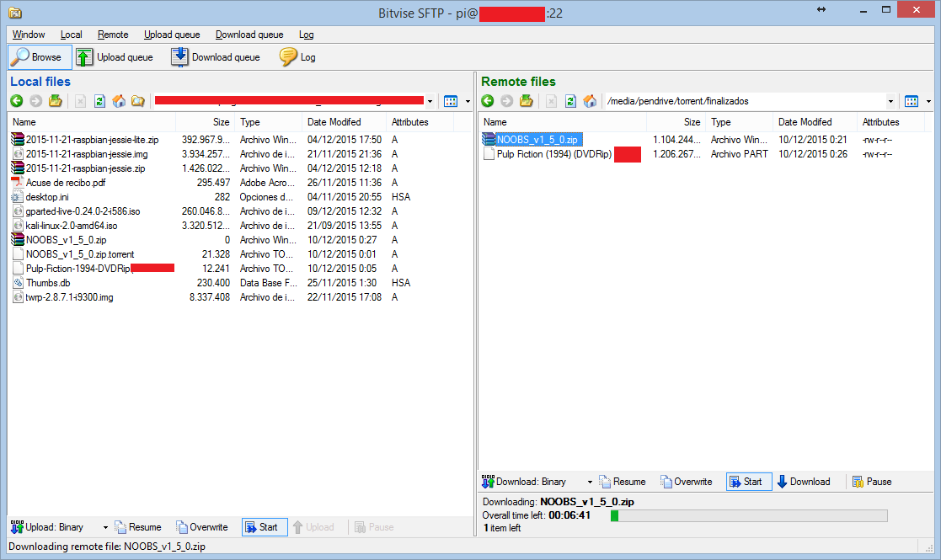Screen dimensions: 941x560
Task: Toggle download Overwrite option
Action: [686, 482]
